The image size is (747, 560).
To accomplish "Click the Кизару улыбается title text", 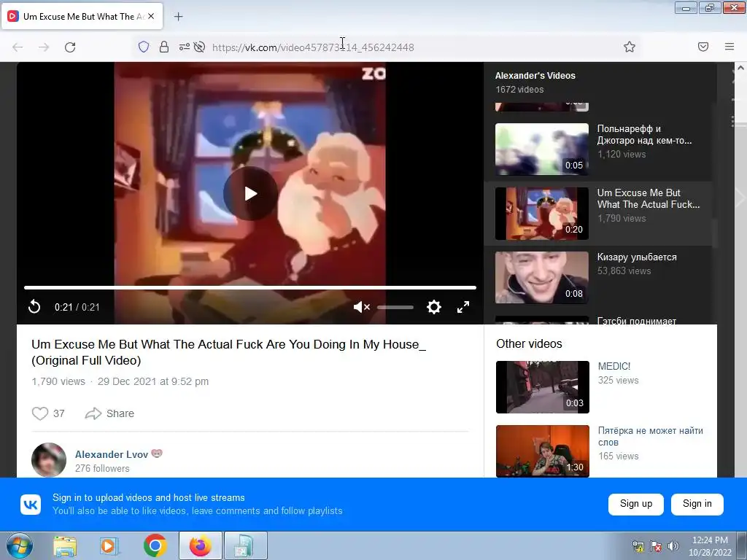I will tap(636, 257).
